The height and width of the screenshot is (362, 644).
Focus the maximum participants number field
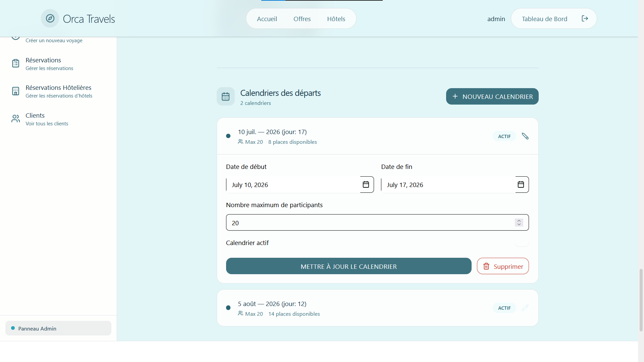[x=377, y=223]
